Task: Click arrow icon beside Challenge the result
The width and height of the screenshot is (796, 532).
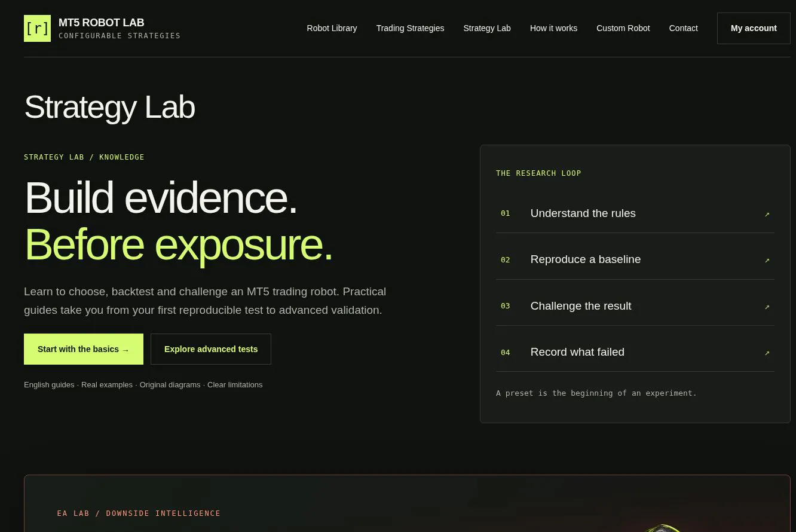Action: coord(767,307)
